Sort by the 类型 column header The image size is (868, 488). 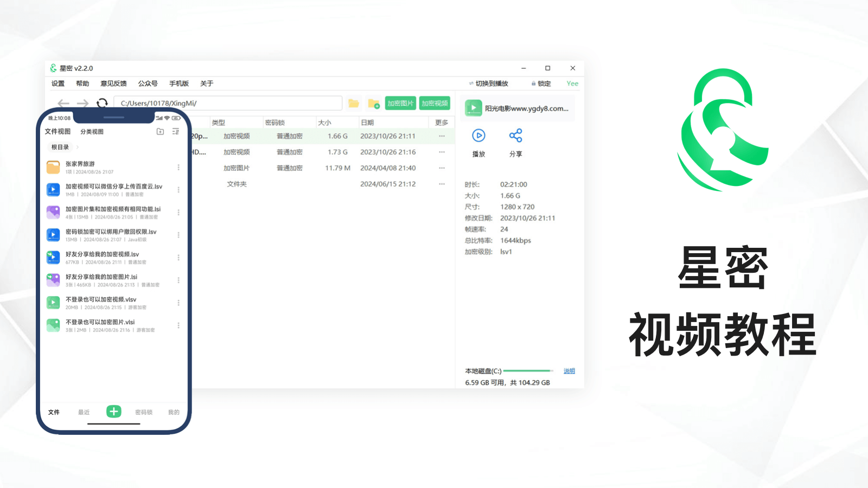(219, 123)
